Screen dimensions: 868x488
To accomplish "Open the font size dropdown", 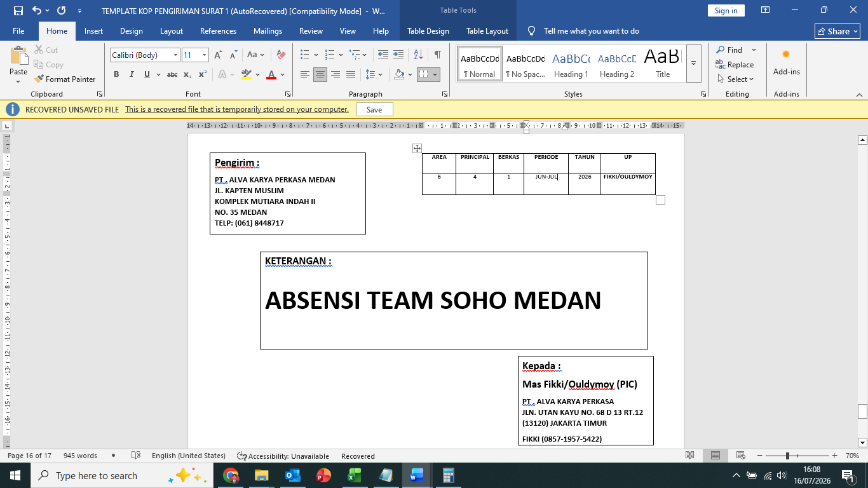I will (x=204, y=55).
